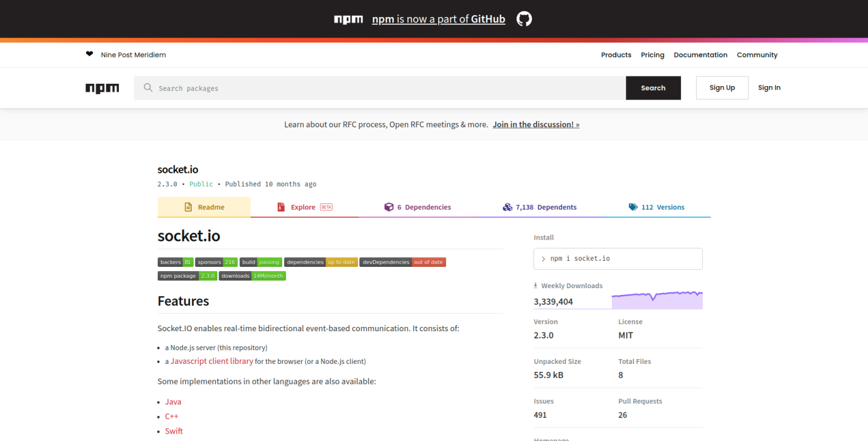Go to the Community page
868x441 pixels.
tap(757, 55)
